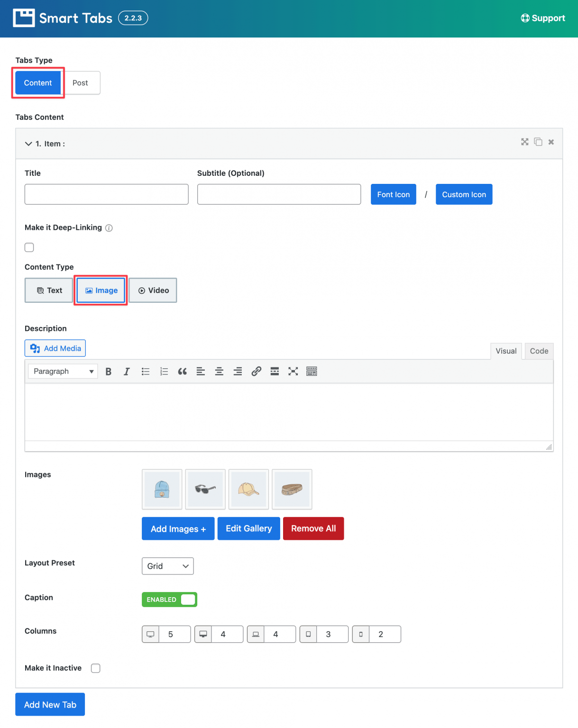Open the Paragraph style dropdown
The image size is (578, 728).
62,371
